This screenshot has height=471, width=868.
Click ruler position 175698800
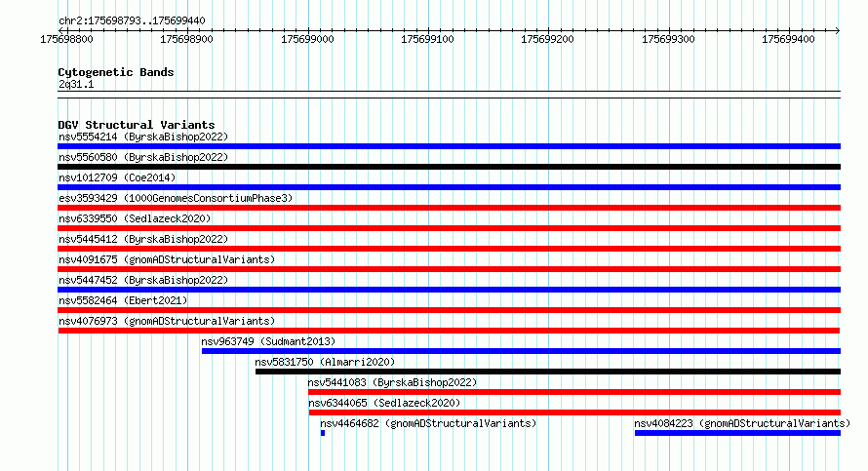tap(66, 39)
